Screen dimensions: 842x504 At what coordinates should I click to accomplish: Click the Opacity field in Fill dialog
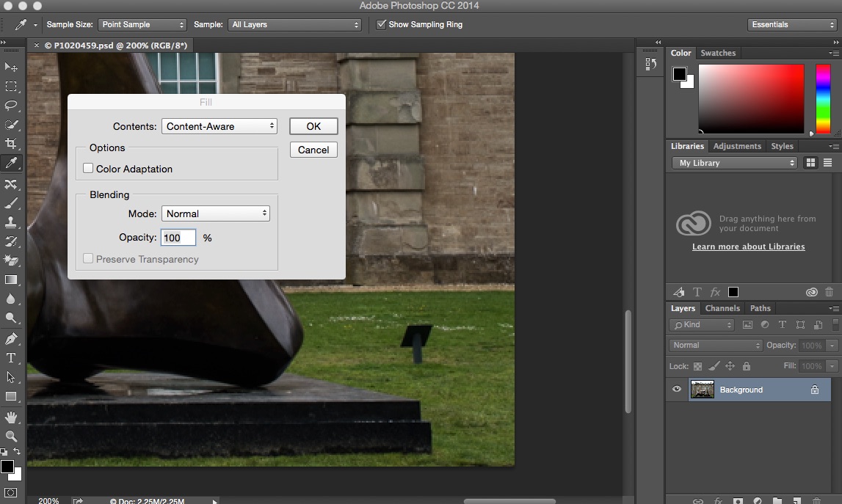tap(178, 238)
